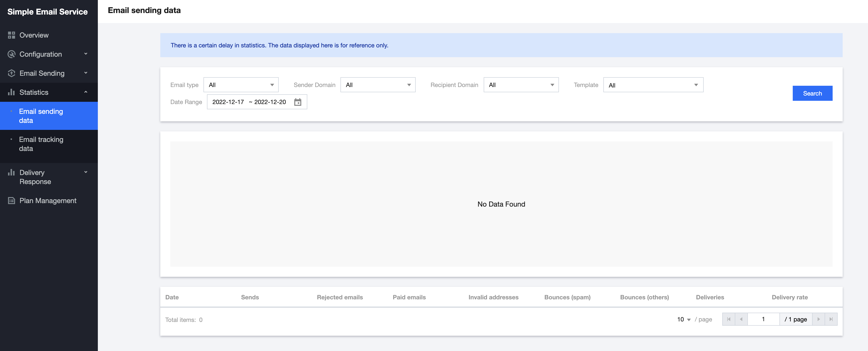Click the blue Search button
The height and width of the screenshot is (351, 868).
[x=812, y=93]
